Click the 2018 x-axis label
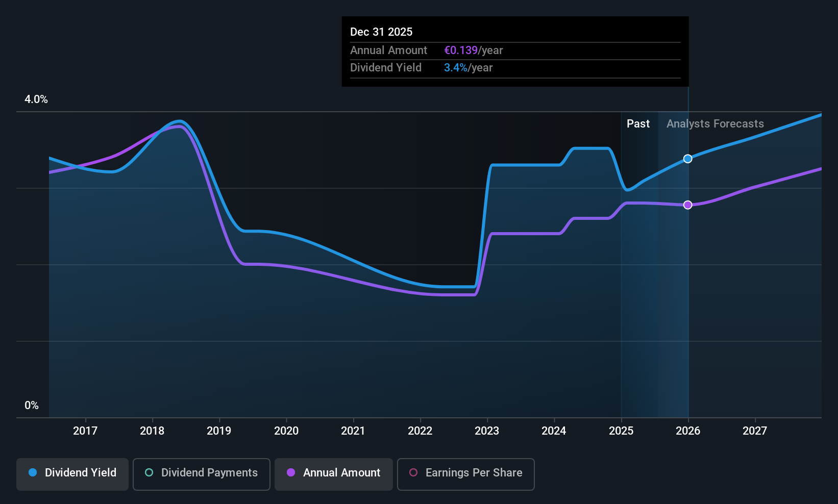Image resolution: width=838 pixels, height=504 pixels. coord(152,431)
